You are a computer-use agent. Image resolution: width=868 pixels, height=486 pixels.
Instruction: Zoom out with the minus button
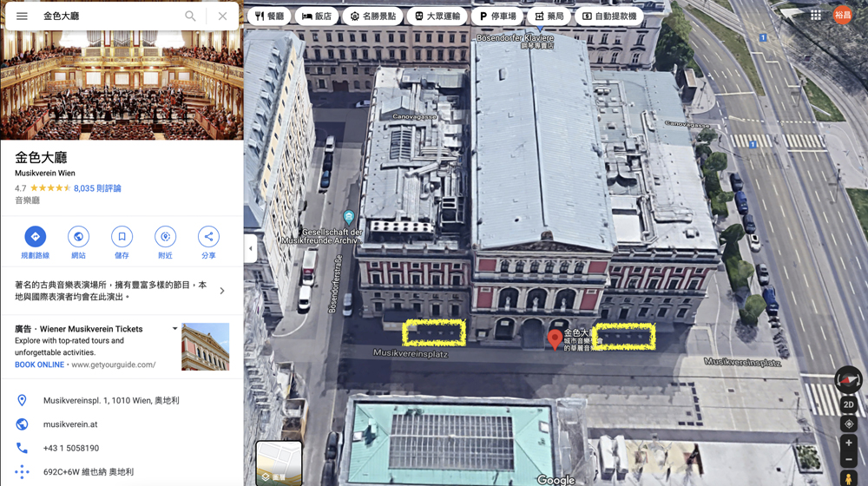pyautogui.click(x=848, y=459)
